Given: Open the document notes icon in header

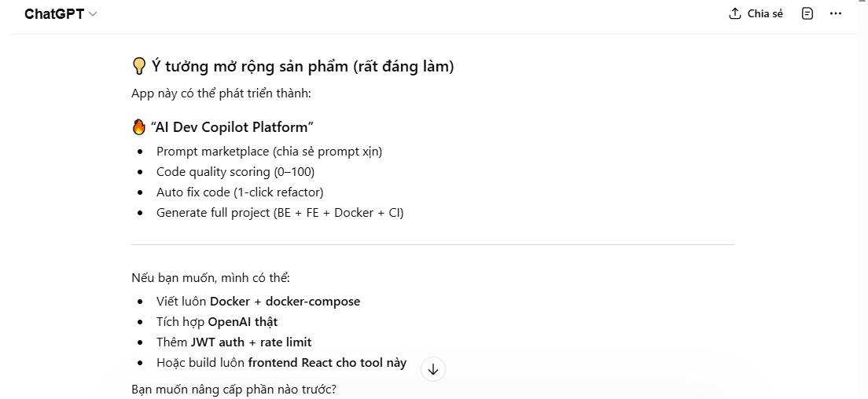Looking at the screenshot, I should [x=807, y=13].
